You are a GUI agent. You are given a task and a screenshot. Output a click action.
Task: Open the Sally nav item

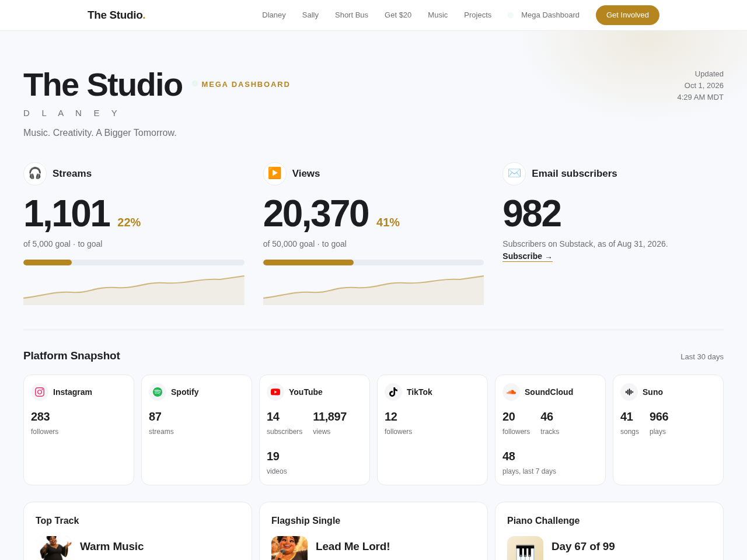310,15
